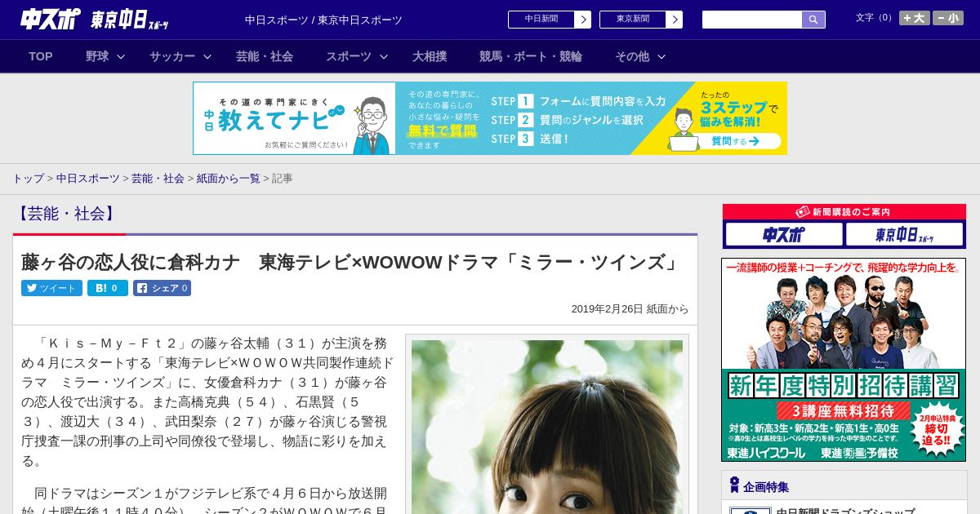Click 東京中日スポーツ subscription banner button
The image size is (980, 514).
coord(904,235)
